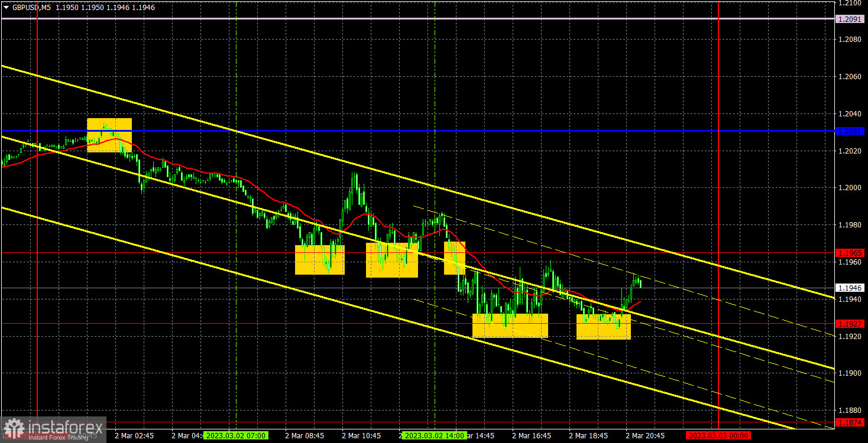Image resolution: width=868 pixels, height=443 pixels.
Task: Click the 1.2080 value on the price axis
Action: coord(851,40)
